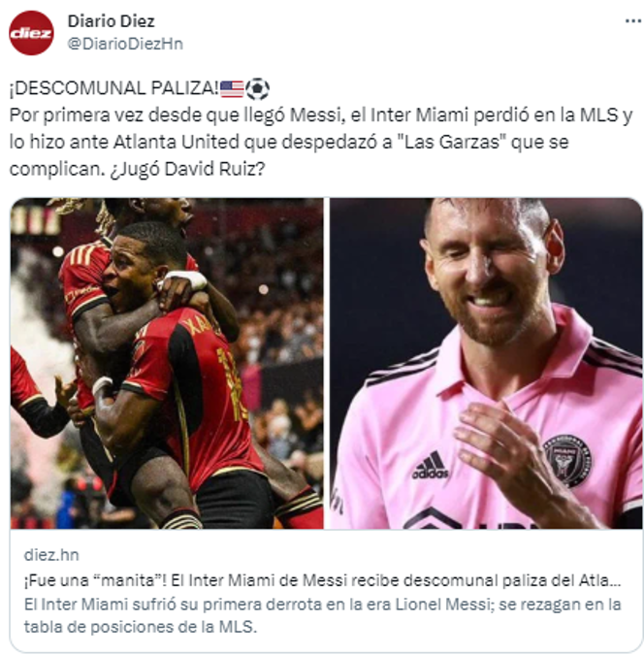Follow the diez.hn domain link
644x655 pixels.
(x=51, y=555)
